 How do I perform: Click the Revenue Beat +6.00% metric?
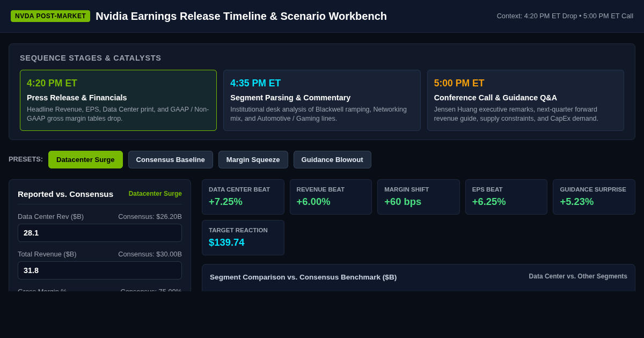(x=331, y=197)
